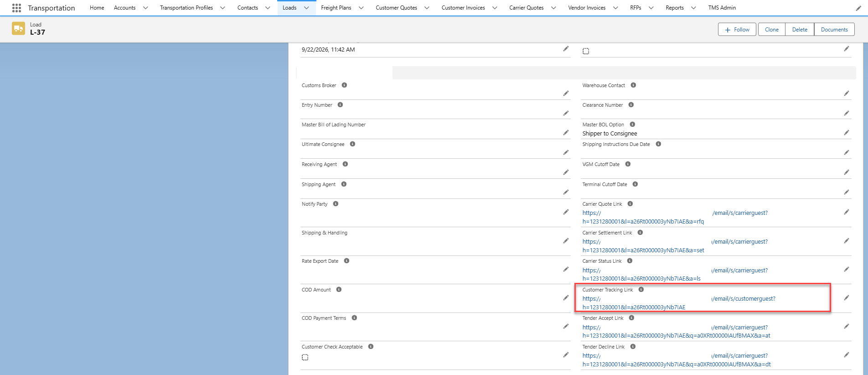Viewport: 868px width, 375px height.
Task: Show info tooltip for Rate Export Date
Action: [346, 261]
